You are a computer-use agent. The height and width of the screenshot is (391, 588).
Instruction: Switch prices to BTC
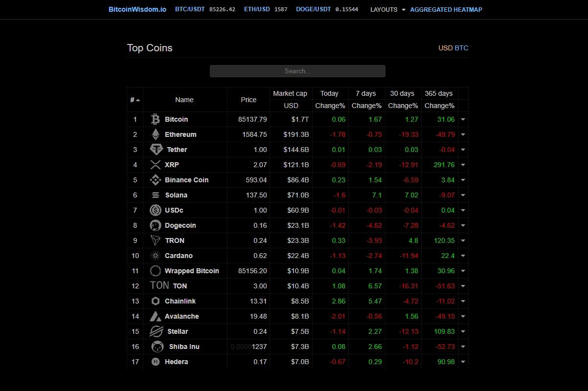pyautogui.click(x=461, y=48)
